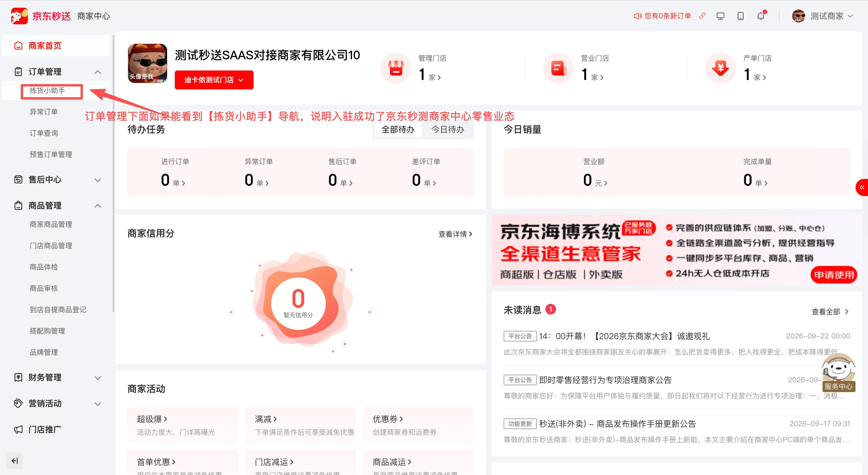Switch to the 今日待办 tab
Image resolution: width=868 pixels, height=475 pixels.
pyautogui.click(x=448, y=129)
